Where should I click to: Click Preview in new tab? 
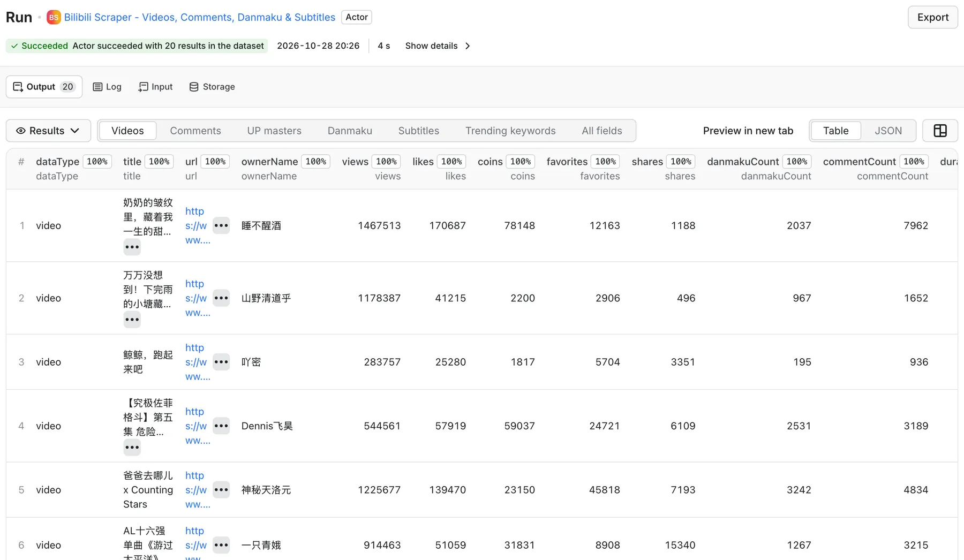coord(748,131)
